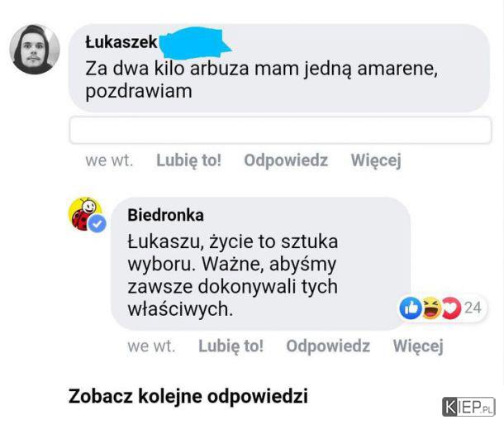The height and width of the screenshot is (425, 504).
Task: Open Więcej options under Biedronka's reply
Action: point(418,346)
